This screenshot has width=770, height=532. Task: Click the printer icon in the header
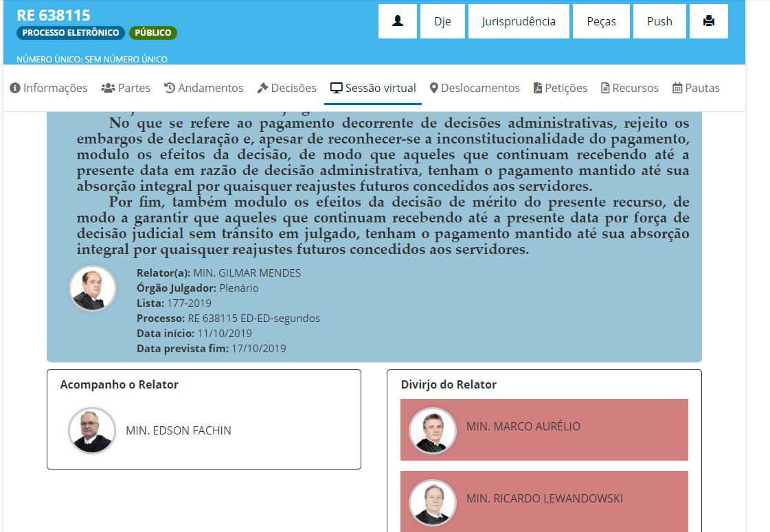[708, 21]
